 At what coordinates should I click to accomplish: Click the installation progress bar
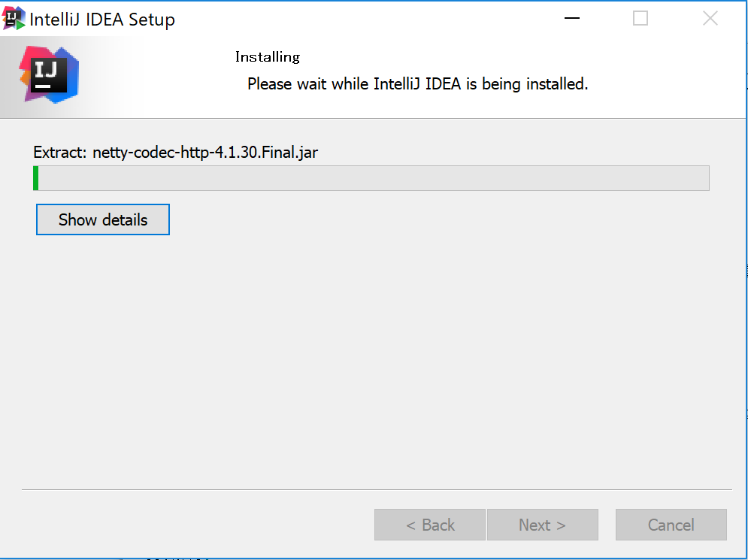coord(372,178)
